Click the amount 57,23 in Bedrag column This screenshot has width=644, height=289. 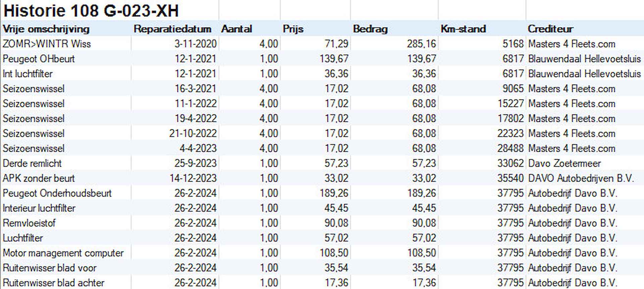click(424, 163)
